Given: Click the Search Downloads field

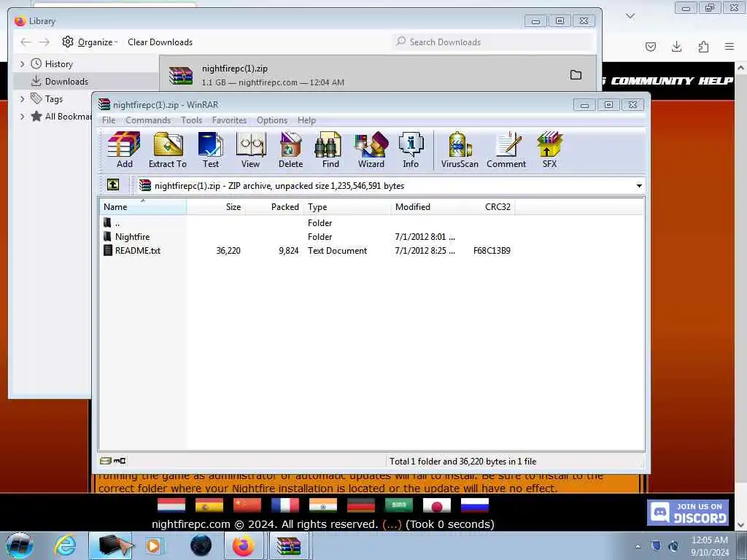Looking at the screenshot, I should (x=494, y=42).
